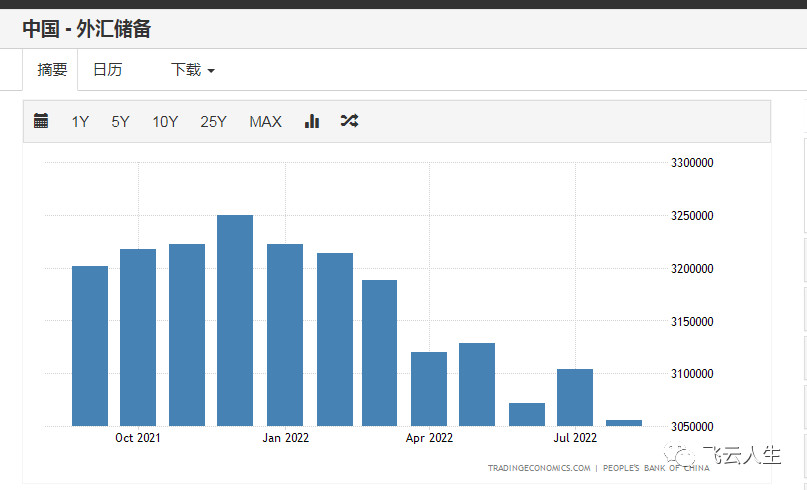Click the bar above Jan 2022
Image resolution: width=807 pixels, height=490 pixels.
click(285, 335)
